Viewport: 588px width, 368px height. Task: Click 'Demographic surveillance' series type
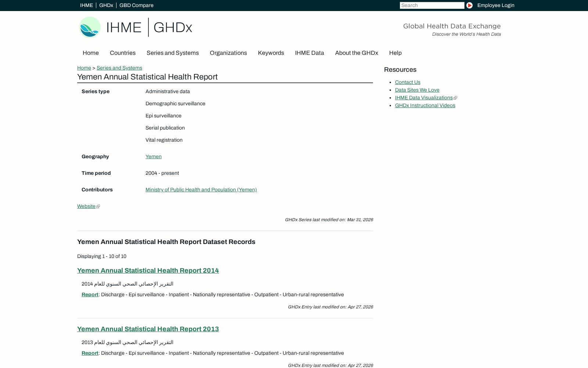[x=175, y=103]
